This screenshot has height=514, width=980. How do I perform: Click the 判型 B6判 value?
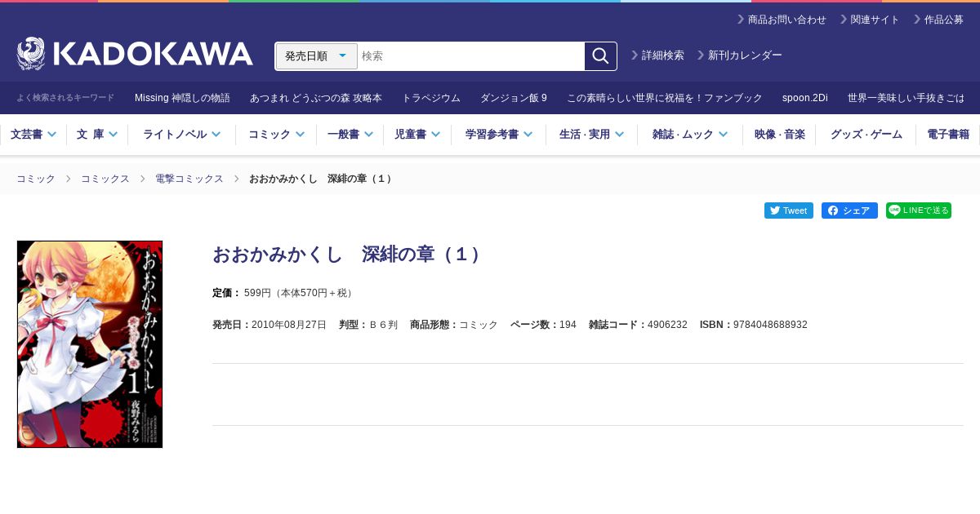point(384,325)
